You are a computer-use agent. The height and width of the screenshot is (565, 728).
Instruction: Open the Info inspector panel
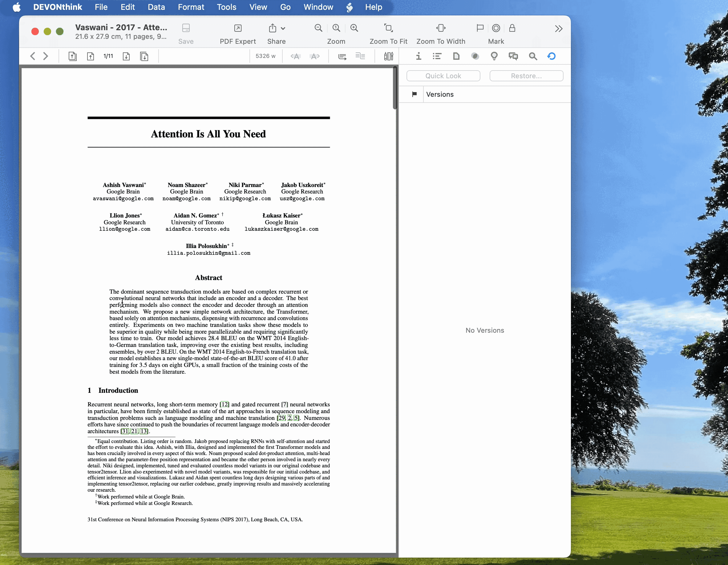pos(418,56)
